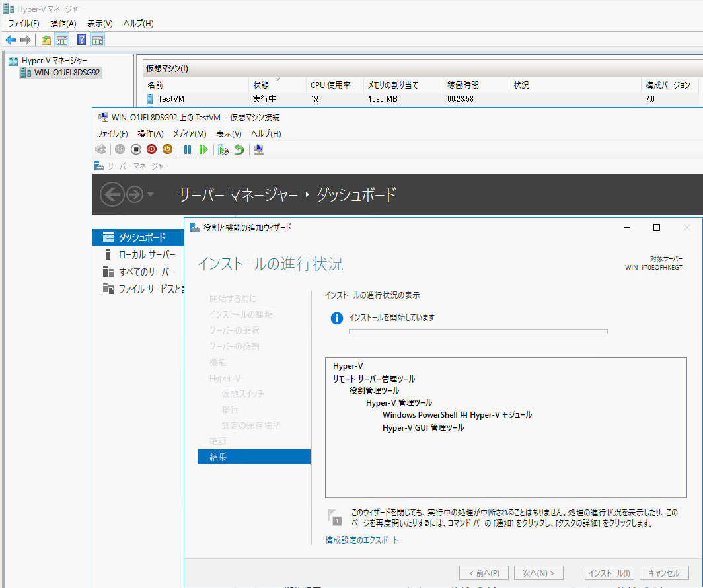703x588 pixels.
Task: Send Ctrl+Alt+Del using the VM connection toolbar icon
Action: click(x=101, y=149)
